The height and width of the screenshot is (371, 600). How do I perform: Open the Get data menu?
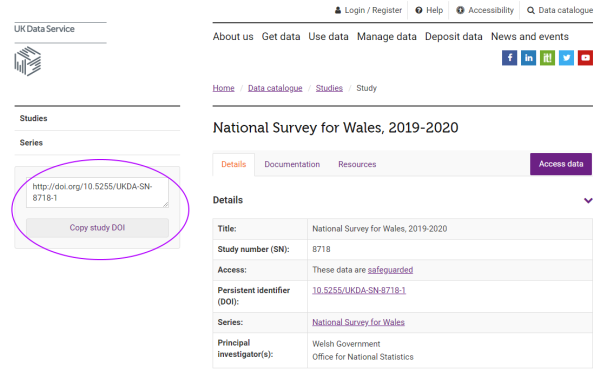281,37
